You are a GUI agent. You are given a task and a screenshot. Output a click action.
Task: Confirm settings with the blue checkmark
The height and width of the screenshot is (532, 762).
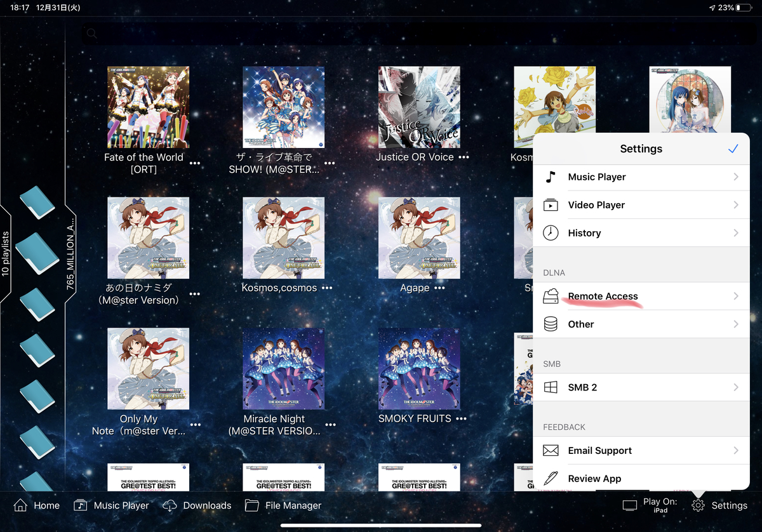(x=733, y=149)
